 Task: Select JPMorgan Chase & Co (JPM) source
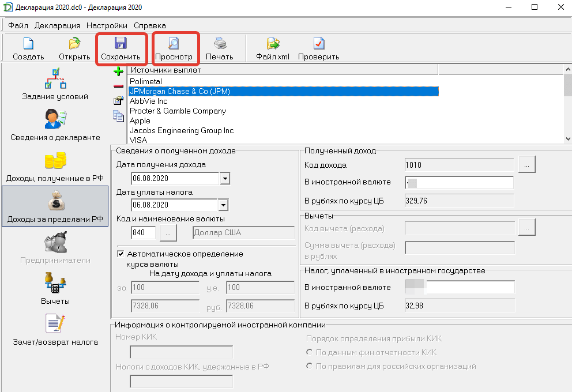pyautogui.click(x=284, y=91)
